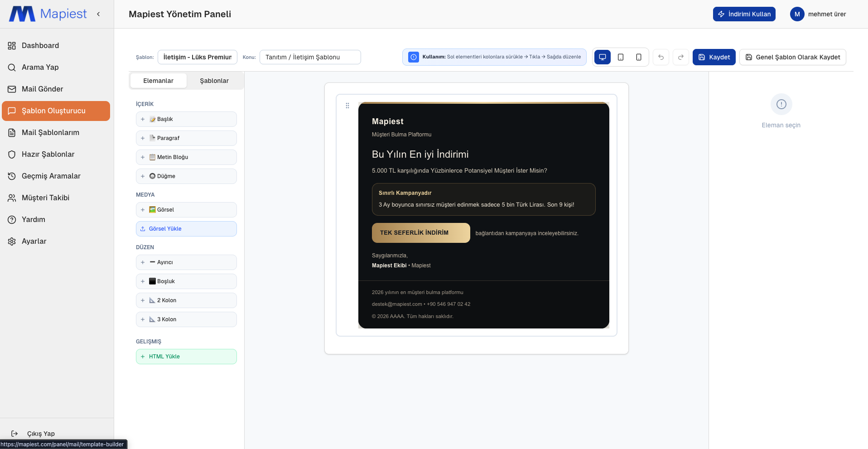The width and height of the screenshot is (868, 449).
Task: Switch to the Şablonlar tab
Action: [x=214, y=81]
